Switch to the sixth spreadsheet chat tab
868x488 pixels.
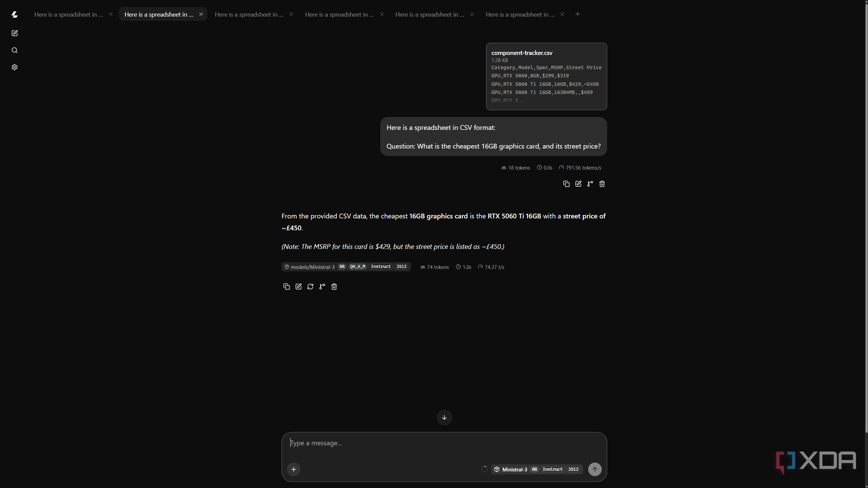click(x=520, y=14)
